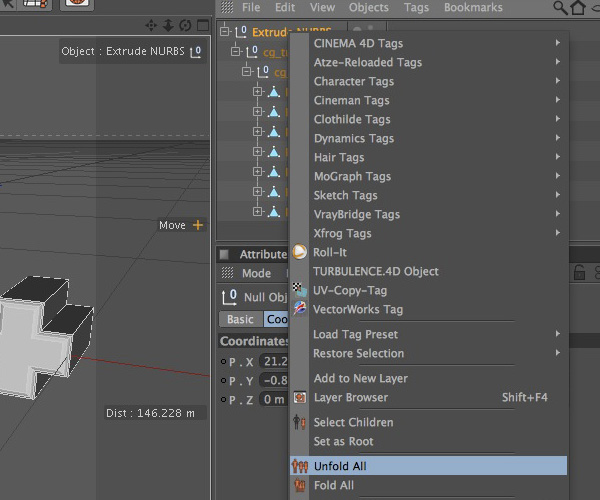Expand the fourth blue cone child node
This screenshot has height=500, width=600.
click(x=258, y=151)
